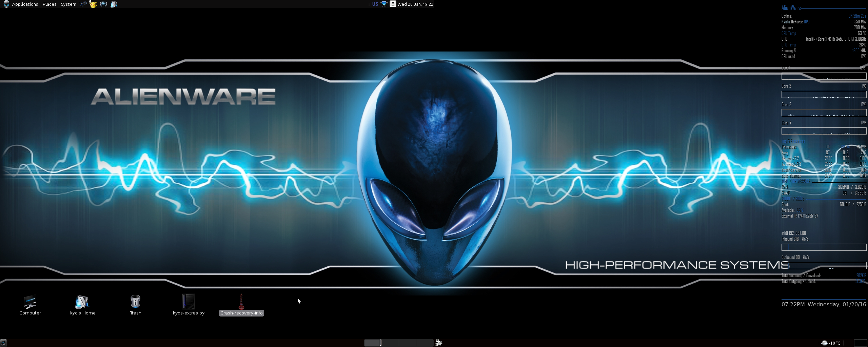Click the Uptime line in system monitor
This screenshot has height=347, width=868.
tap(824, 16)
